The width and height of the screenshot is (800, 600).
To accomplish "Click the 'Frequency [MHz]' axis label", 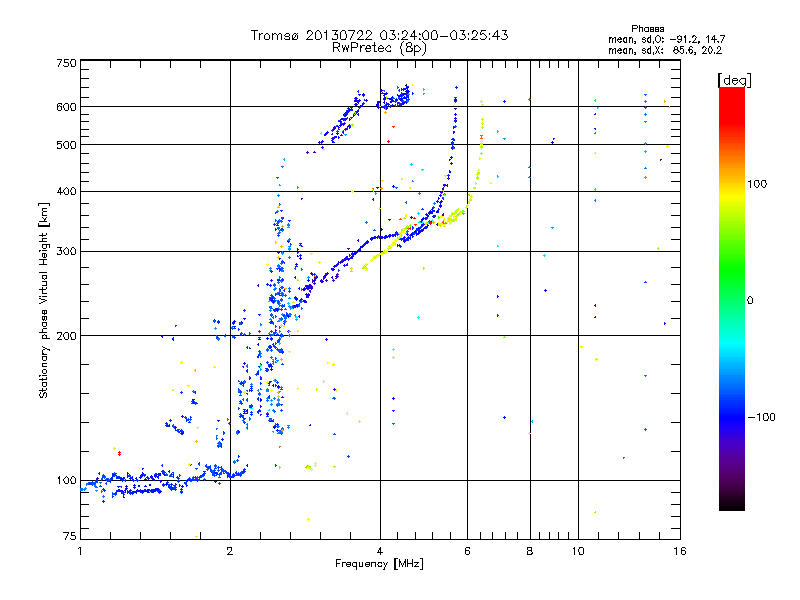I will pyautogui.click(x=379, y=564).
